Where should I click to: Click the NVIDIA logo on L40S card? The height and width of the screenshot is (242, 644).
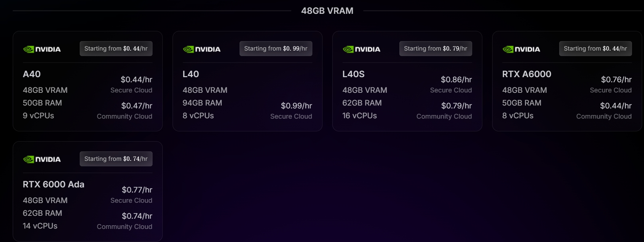point(361,49)
